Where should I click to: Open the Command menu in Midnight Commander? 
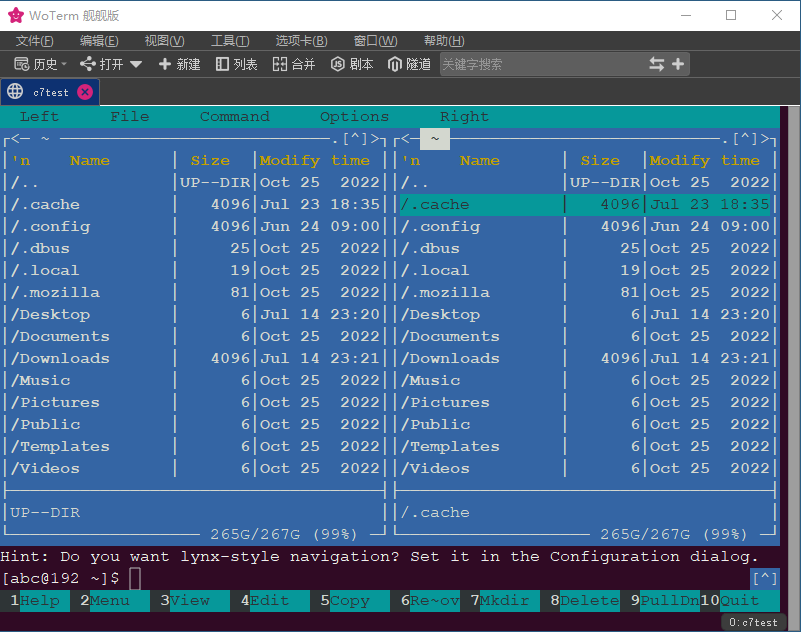[x=234, y=116]
